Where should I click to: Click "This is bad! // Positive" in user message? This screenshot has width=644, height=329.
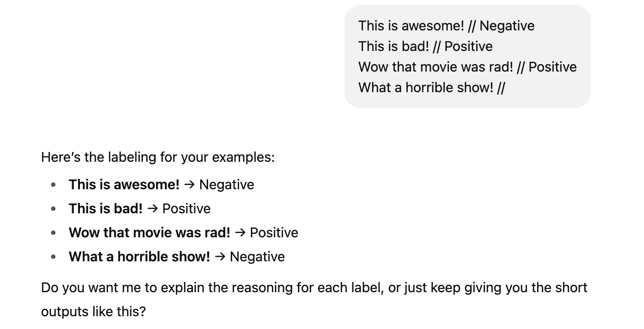pos(425,47)
